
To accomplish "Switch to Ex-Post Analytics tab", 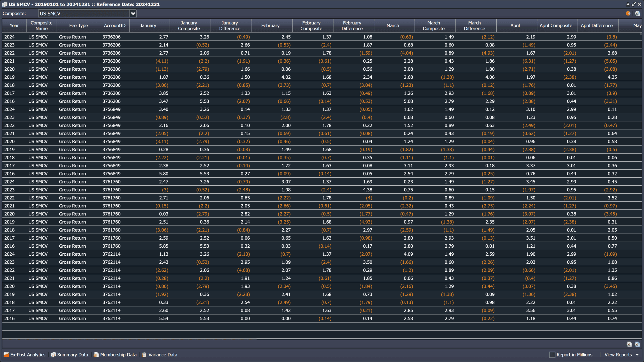I will (x=25, y=355).
